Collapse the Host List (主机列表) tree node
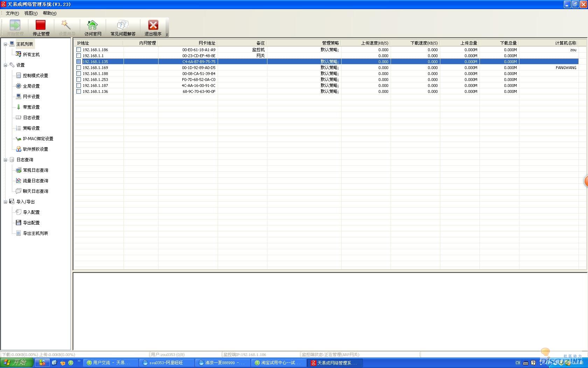 [x=5, y=44]
